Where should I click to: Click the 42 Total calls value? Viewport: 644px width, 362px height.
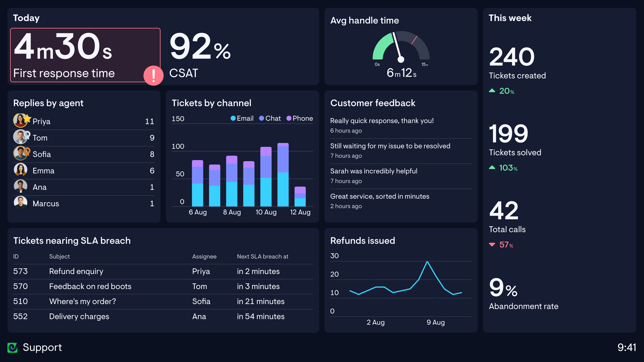pos(504,210)
